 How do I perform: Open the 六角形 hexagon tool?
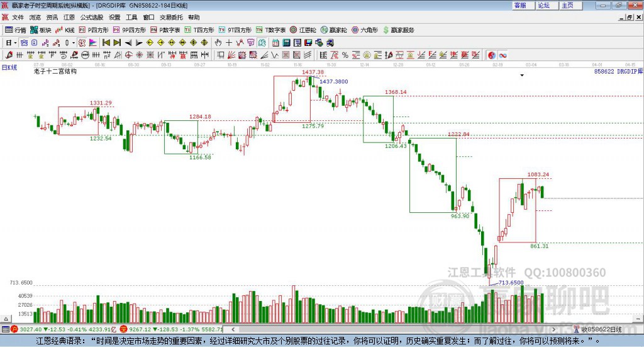coord(365,30)
